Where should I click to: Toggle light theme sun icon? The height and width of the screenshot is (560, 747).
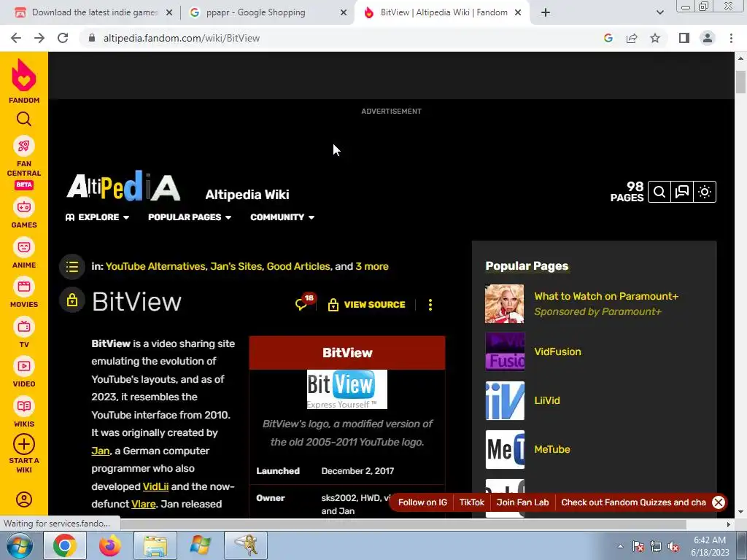click(x=705, y=192)
